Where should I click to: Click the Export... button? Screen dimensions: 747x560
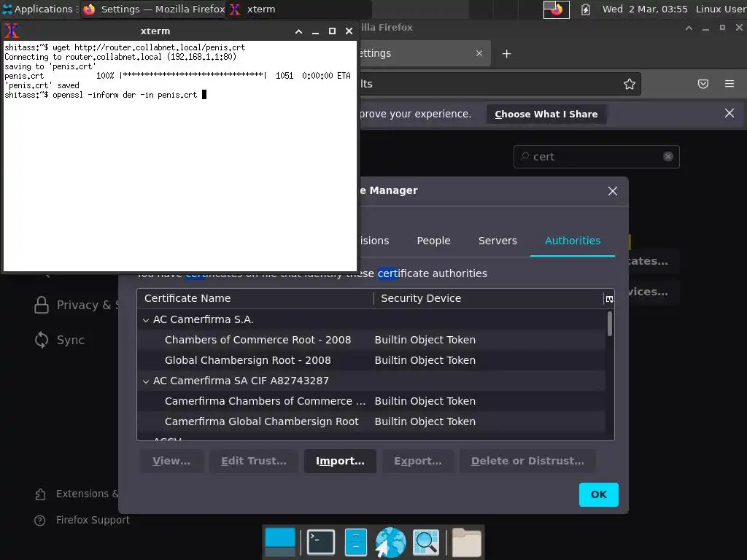[418, 461]
